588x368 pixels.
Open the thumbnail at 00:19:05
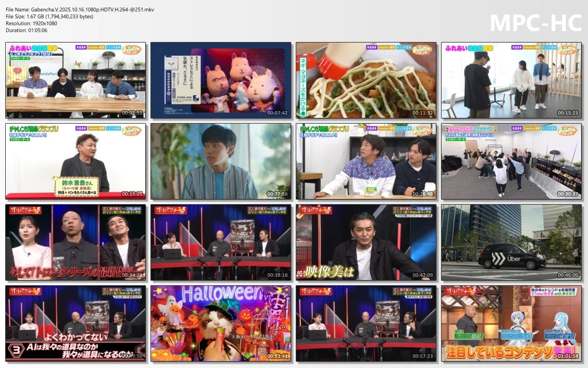[x=75, y=161]
